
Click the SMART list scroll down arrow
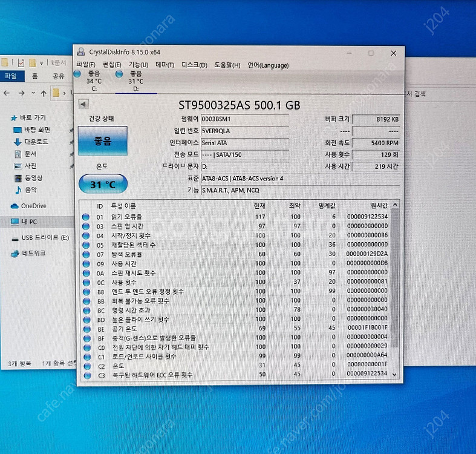tap(394, 375)
